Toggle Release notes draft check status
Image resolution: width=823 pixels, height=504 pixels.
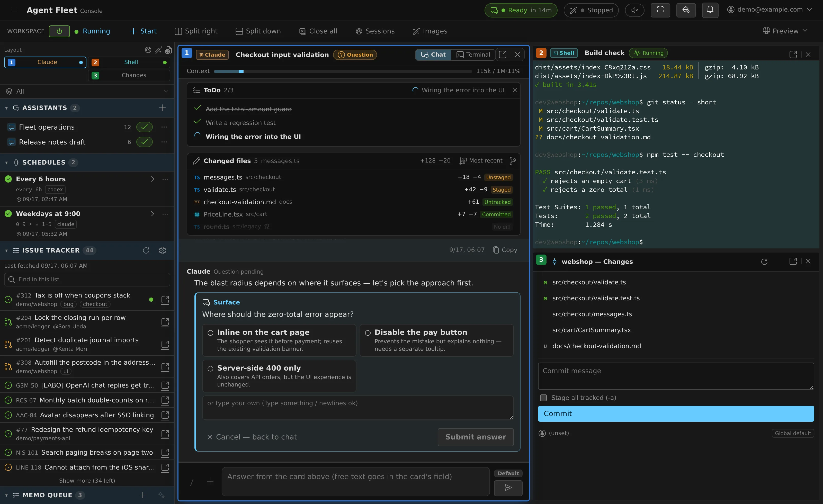[144, 142]
